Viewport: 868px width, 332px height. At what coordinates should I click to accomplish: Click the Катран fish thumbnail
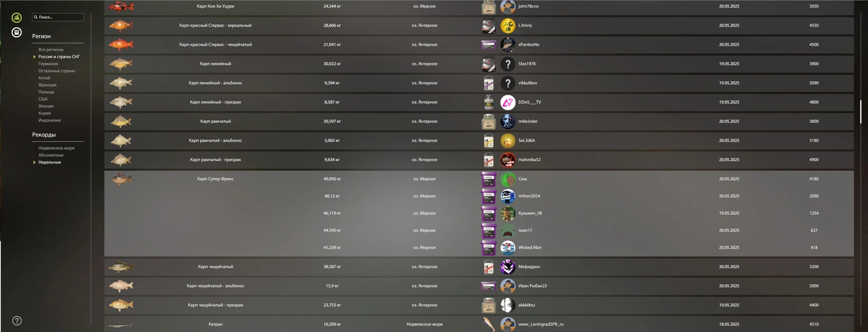121,325
